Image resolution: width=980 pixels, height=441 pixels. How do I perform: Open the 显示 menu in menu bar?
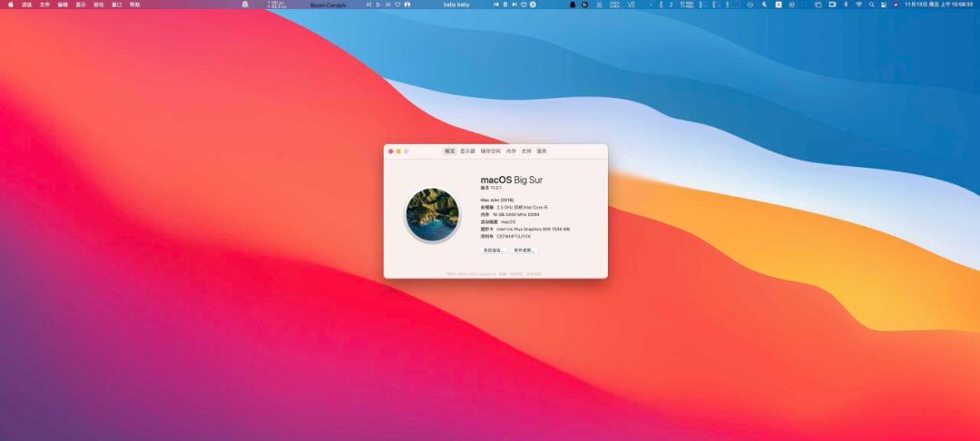click(x=81, y=5)
